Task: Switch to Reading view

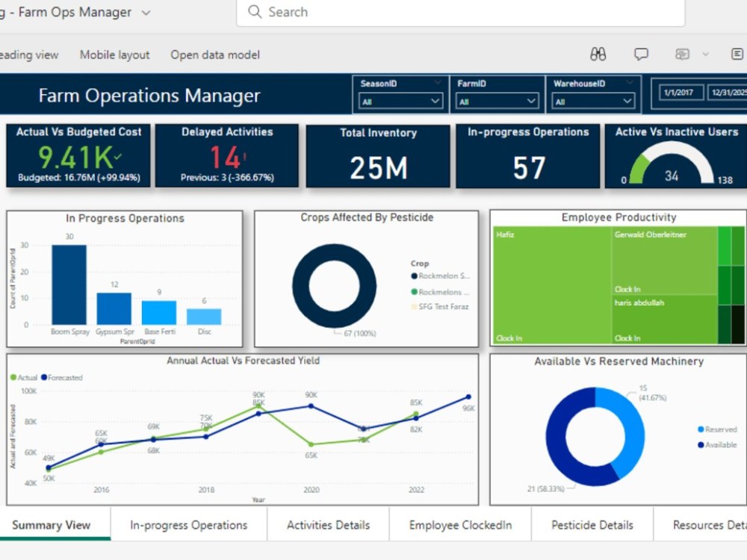Action: tap(29, 55)
